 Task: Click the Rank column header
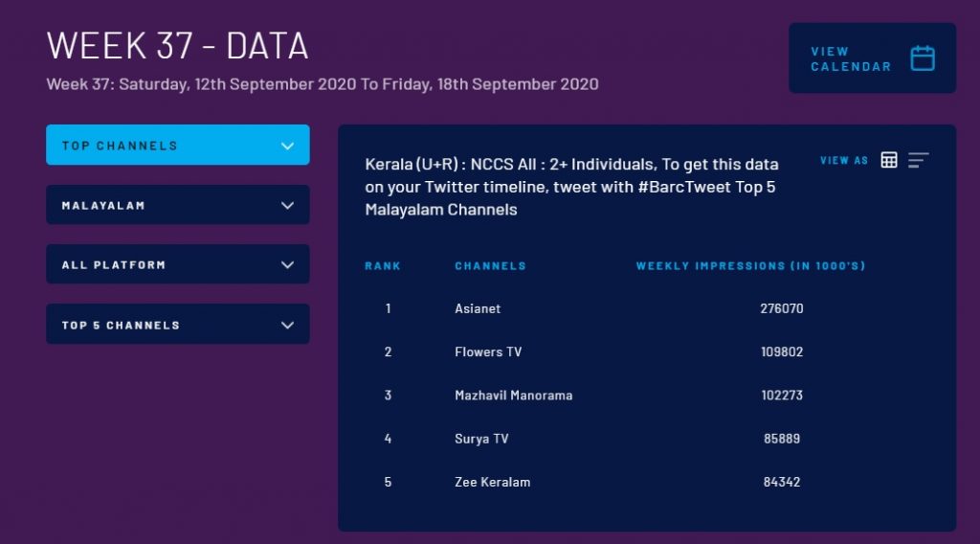coord(383,265)
